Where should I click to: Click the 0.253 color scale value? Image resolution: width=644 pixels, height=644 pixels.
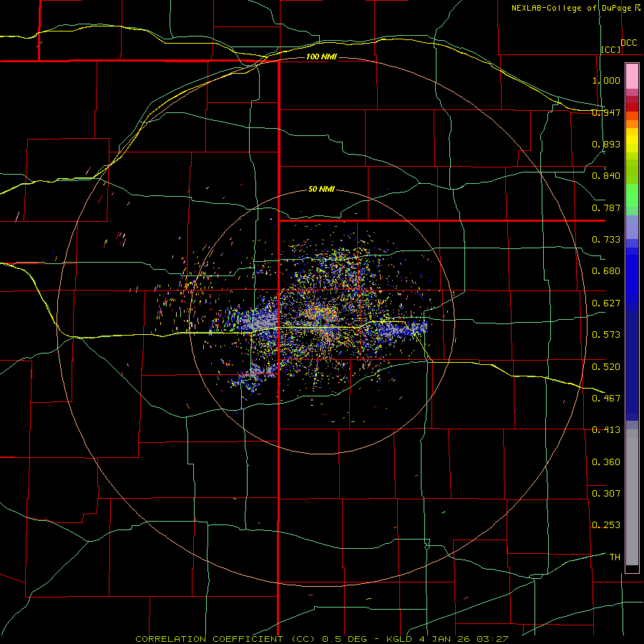(x=606, y=525)
